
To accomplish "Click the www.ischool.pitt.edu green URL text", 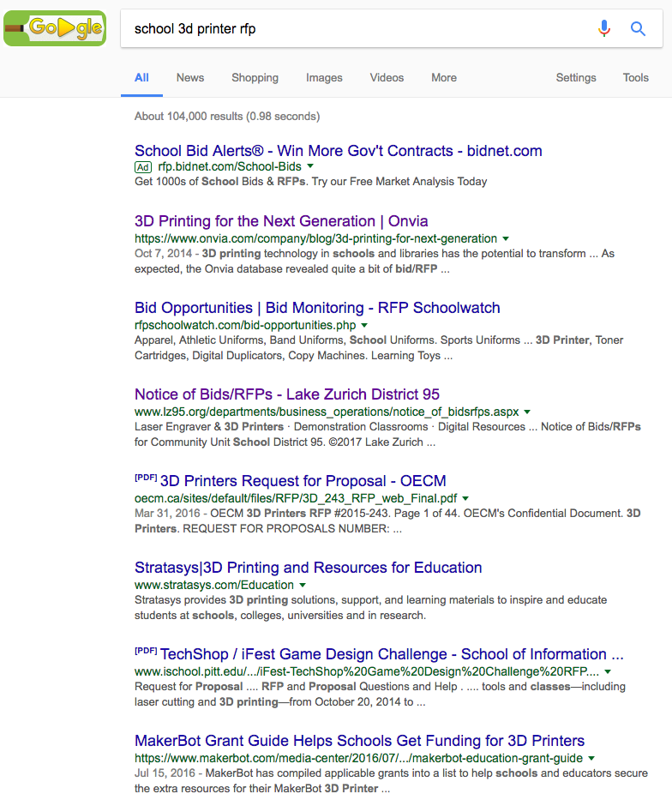I will pos(367,672).
